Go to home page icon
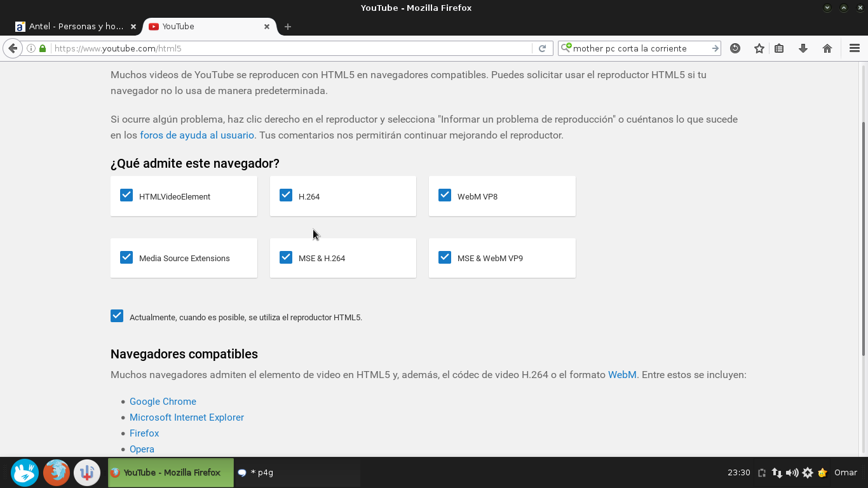This screenshot has height=488, width=868. point(827,48)
